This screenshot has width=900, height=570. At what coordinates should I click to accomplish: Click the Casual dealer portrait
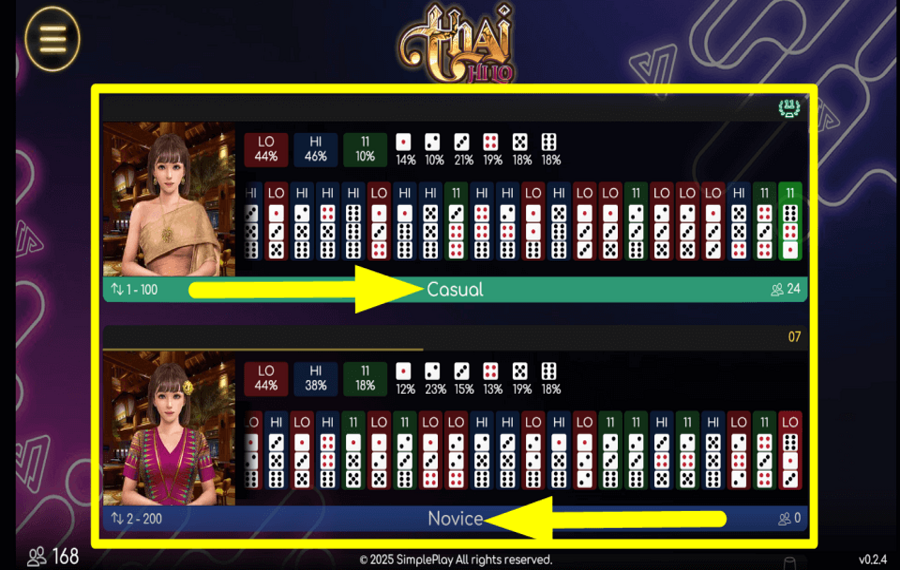pyautogui.click(x=169, y=199)
